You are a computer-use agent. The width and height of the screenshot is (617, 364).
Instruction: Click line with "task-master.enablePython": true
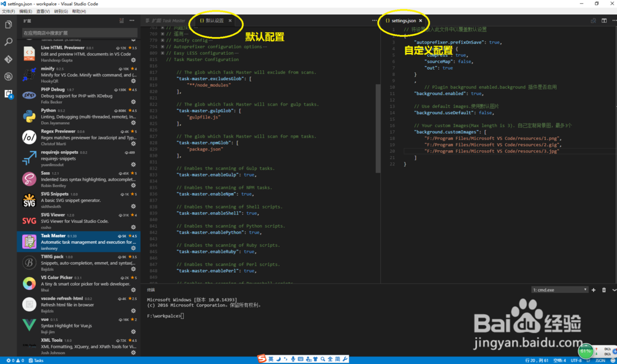[219, 232]
